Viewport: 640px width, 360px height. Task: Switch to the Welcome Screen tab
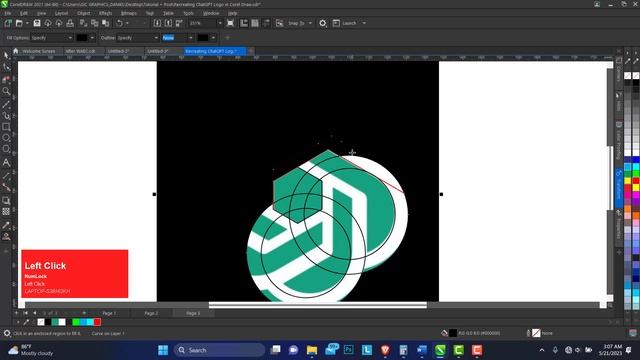(x=38, y=51)
